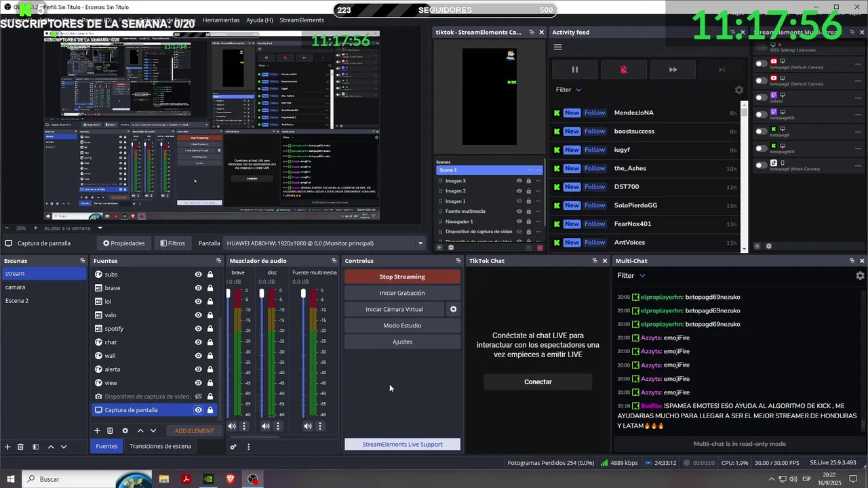Click Stop Streaming button
The image size is (868, 488).
pyautogui.click(x=402, y=277)
